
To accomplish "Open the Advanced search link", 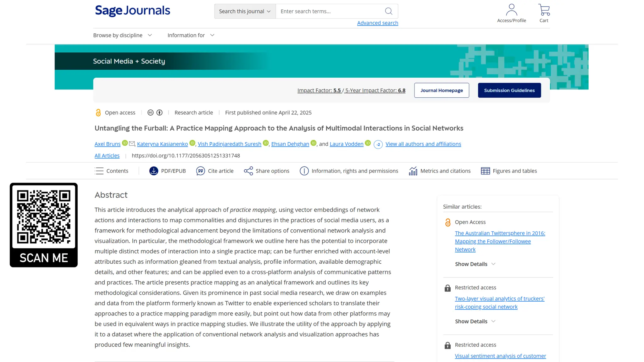I will click(377, 23).
